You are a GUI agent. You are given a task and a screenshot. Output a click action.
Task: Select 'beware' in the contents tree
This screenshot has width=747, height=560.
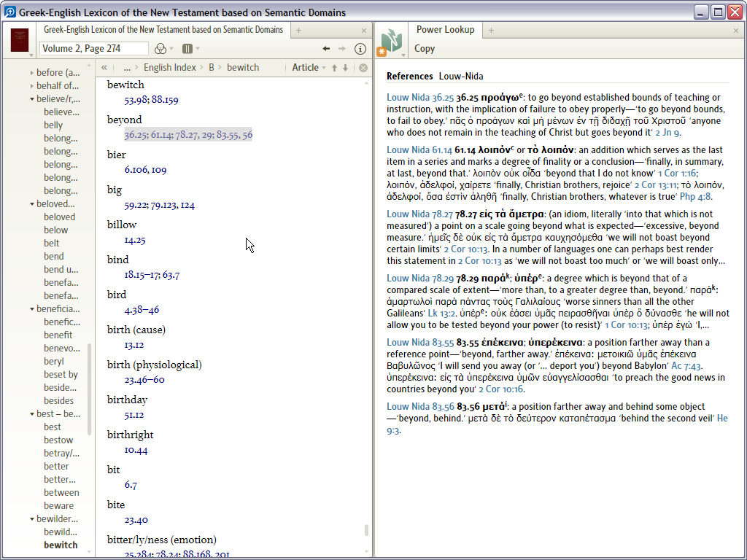pyautogui.click(x=58, y=506)
